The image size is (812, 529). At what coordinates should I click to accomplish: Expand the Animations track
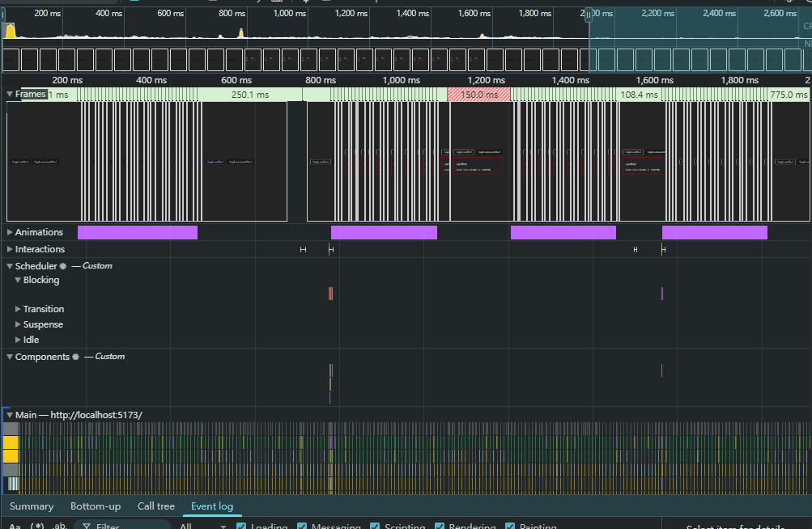(10, 232)
